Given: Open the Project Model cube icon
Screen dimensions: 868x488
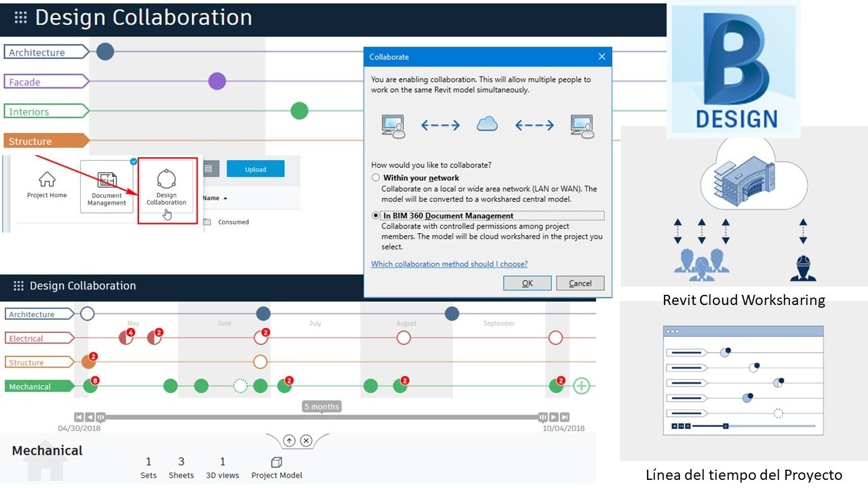Looking at the screenshot, I should [x=277, y=462].
